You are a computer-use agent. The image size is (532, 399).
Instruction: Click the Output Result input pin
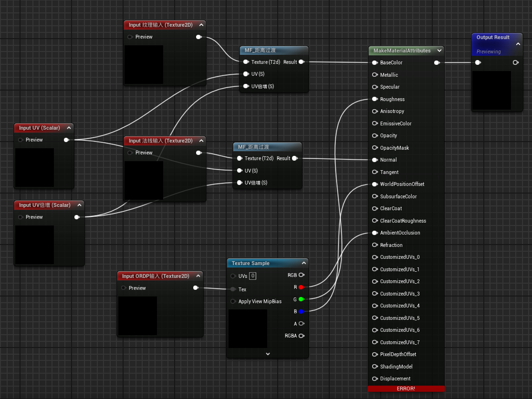[478, 63]
